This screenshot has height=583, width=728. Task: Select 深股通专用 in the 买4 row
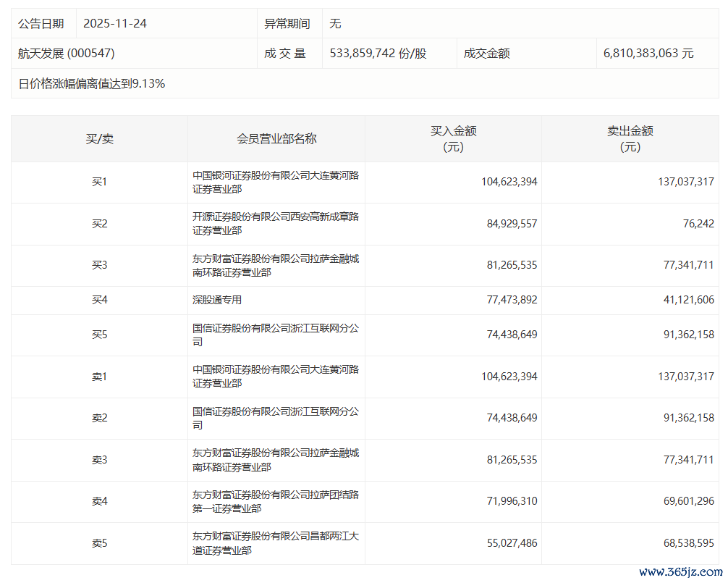tap(217, 300)
